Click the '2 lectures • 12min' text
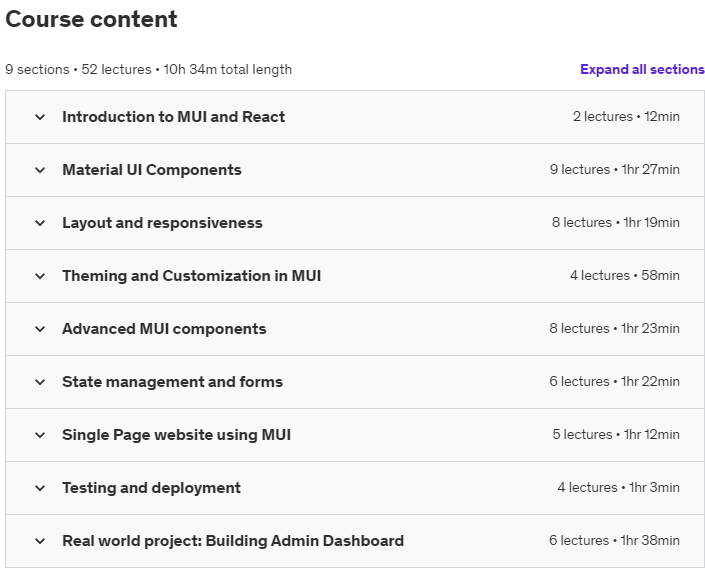Viewport: 705px width, 568px height. coord(626,117)
